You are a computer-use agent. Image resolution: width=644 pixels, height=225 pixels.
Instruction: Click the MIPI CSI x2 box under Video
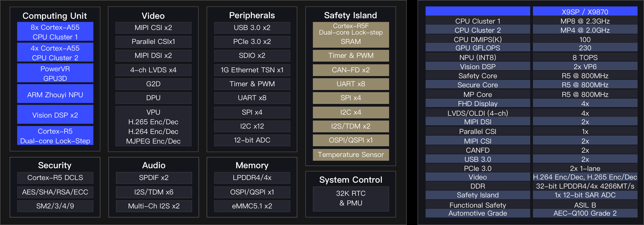(x=153, y=28)
